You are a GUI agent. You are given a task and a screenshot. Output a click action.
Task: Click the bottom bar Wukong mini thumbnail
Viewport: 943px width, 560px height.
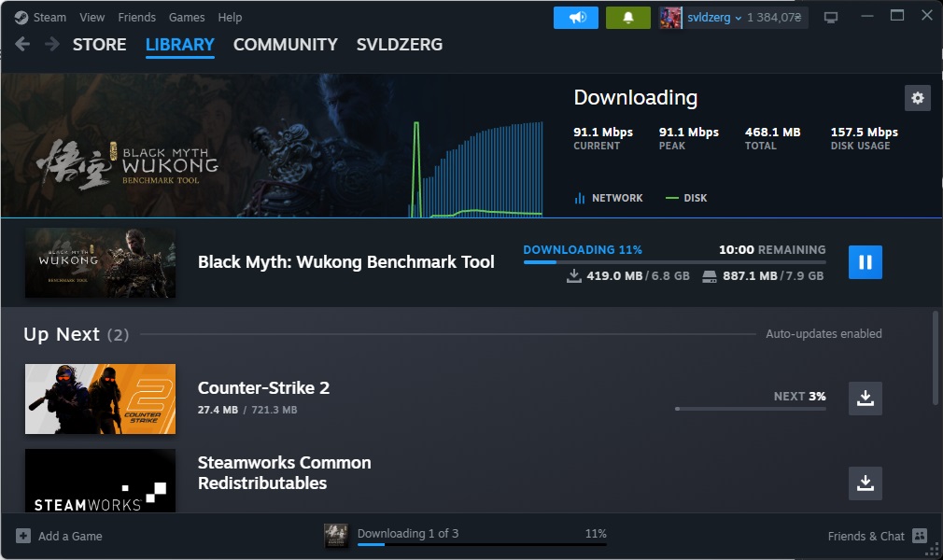[335, 536]
